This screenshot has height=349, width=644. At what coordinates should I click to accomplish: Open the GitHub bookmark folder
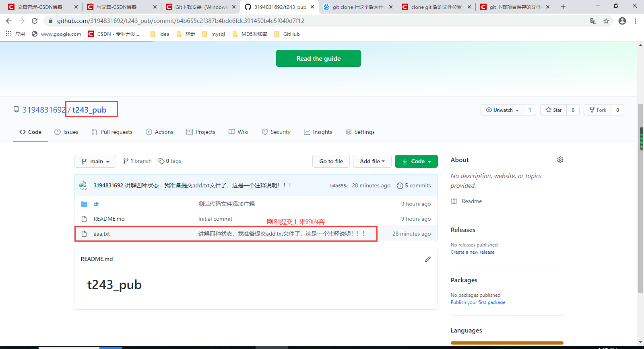pyautogui.click(x=287, y=34)
